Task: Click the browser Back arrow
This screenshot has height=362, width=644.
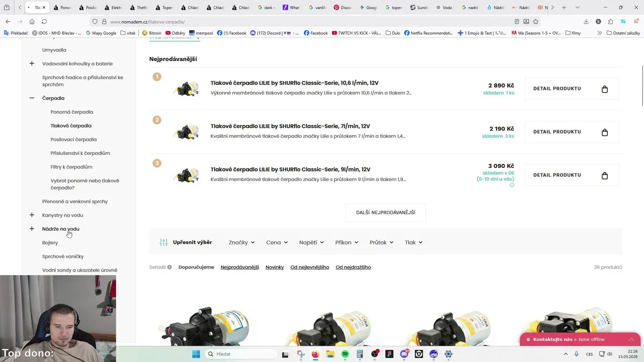Action: 8,22
